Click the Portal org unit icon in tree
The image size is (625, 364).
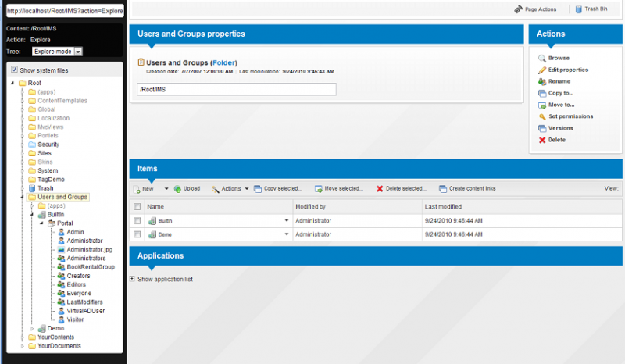(x=52, y=223)
